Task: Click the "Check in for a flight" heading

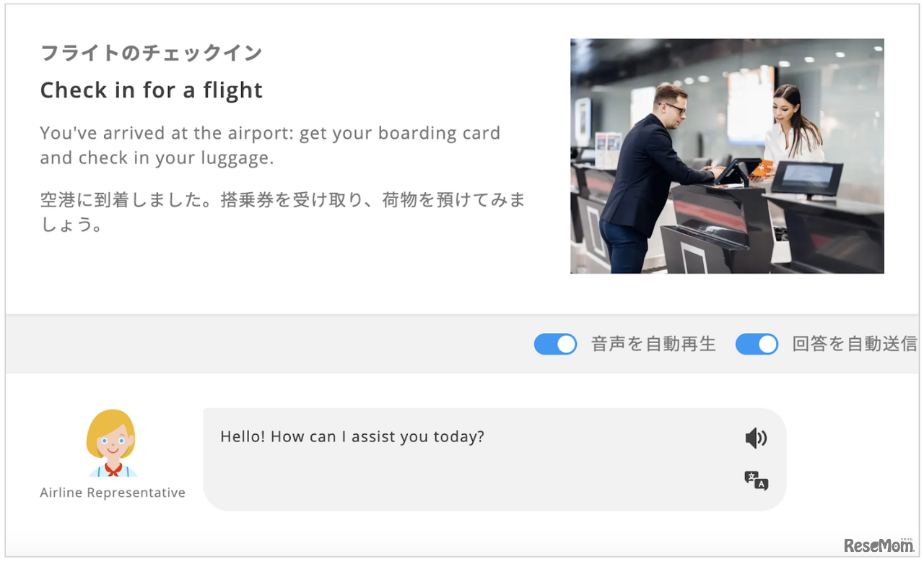Action: 152,90
